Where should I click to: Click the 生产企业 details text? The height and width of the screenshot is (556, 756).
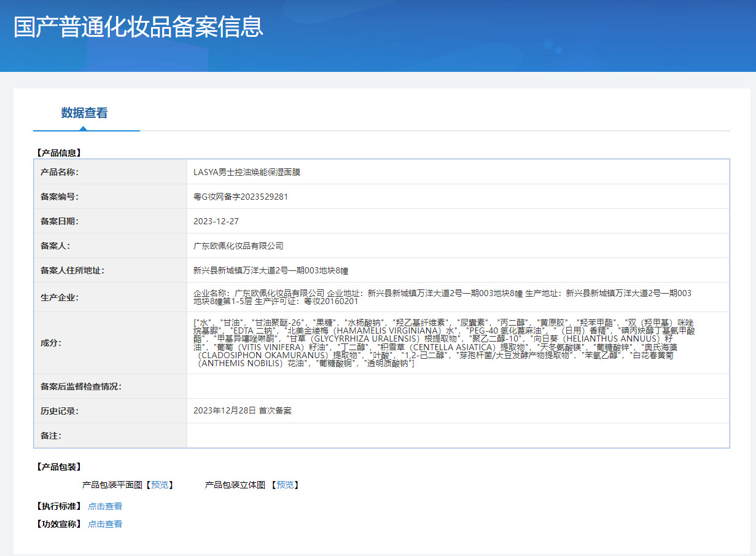pyautogui.click(x=442, y=297)
